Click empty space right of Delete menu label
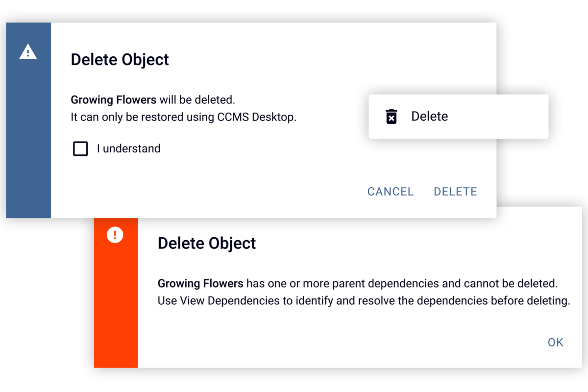588x392 pixels. point(497,117)
